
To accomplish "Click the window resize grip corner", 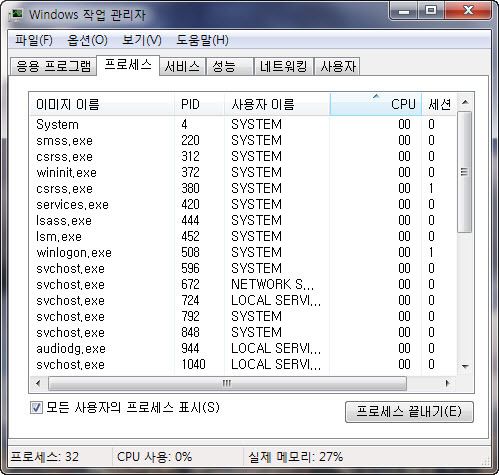I will pyautogui.click(x=485, y=461).
